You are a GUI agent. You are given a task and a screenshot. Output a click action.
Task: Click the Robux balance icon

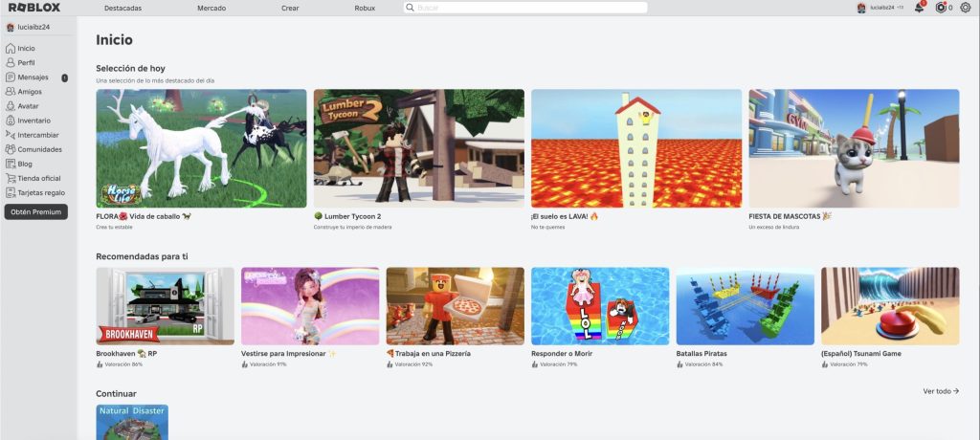point(942,8)
